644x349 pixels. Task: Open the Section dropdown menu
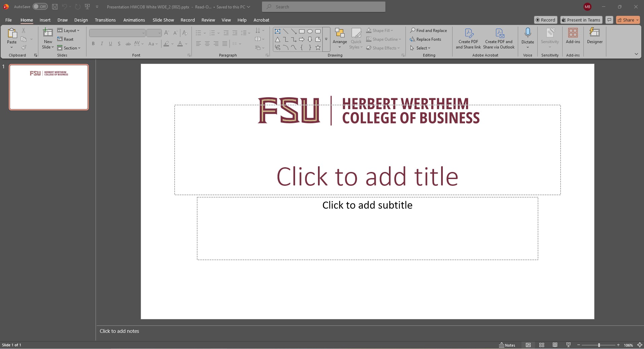point(69,48)
